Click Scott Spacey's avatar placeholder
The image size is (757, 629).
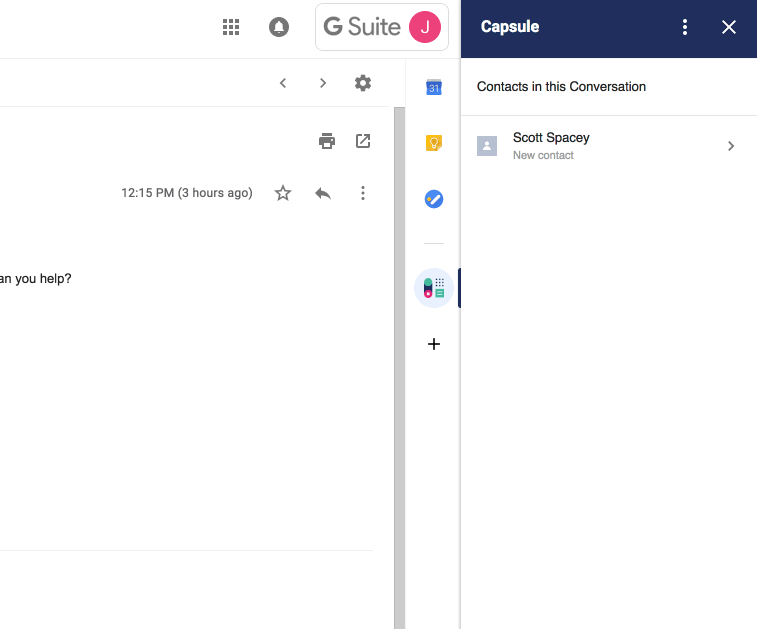[487, 146]
